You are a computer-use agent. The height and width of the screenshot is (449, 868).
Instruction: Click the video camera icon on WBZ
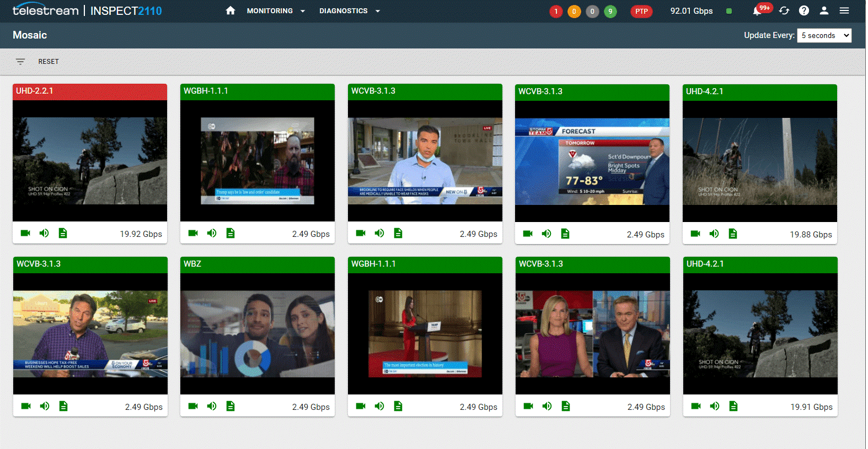point(193,406)
